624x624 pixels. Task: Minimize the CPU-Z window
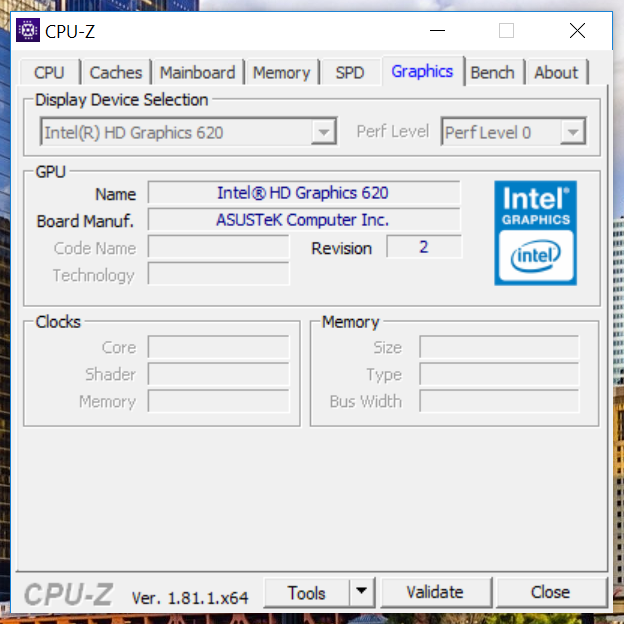(437, 31)
